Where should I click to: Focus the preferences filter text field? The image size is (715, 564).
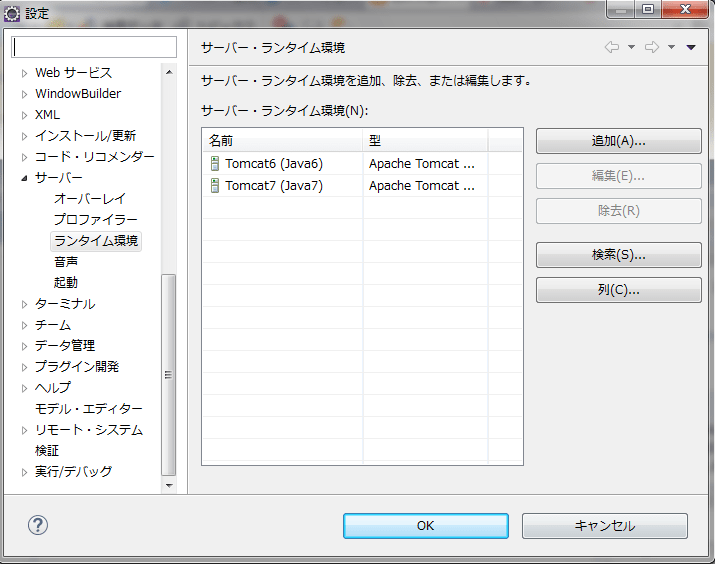(94, 47)
